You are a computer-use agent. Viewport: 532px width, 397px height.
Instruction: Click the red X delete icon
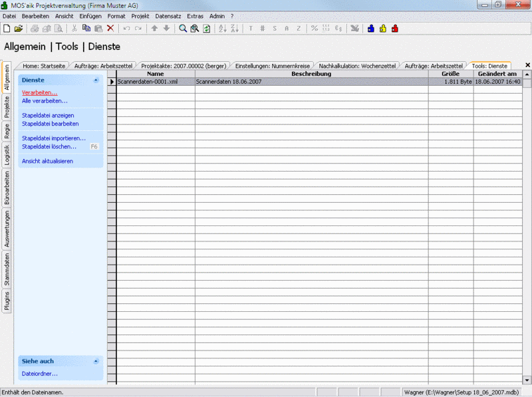pyautogui.click(x=110, y=29)
